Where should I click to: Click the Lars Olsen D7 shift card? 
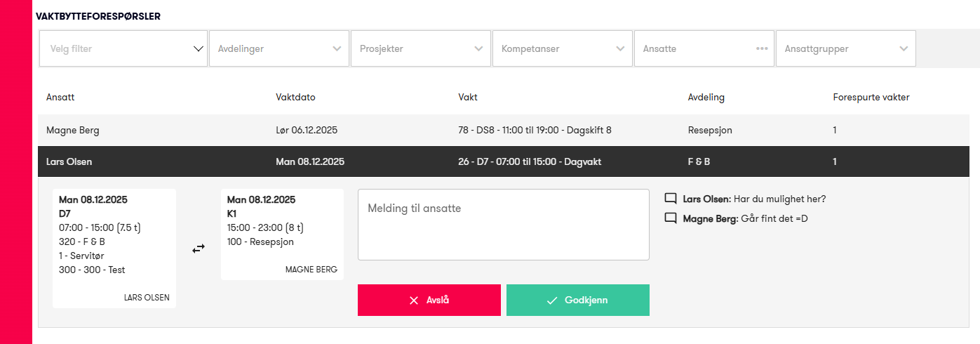tap(114, 249)
